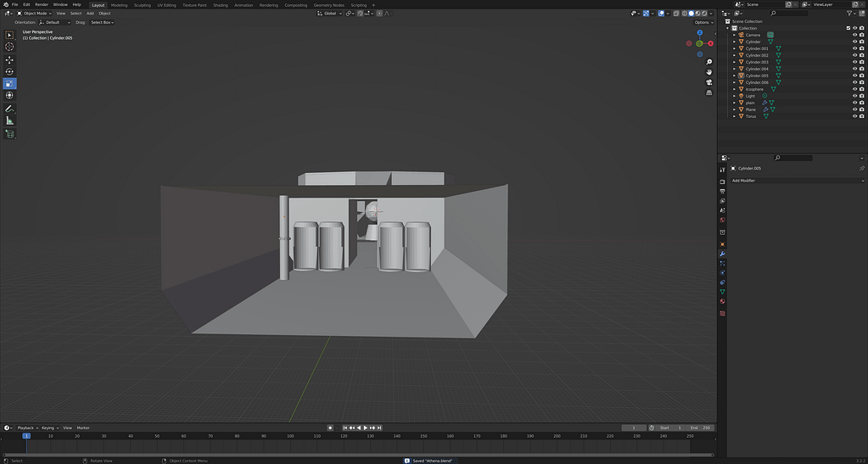Switch to the Sculpting workspace tab
The height and width of the screenshot is (464, 868).
point(143,5)
